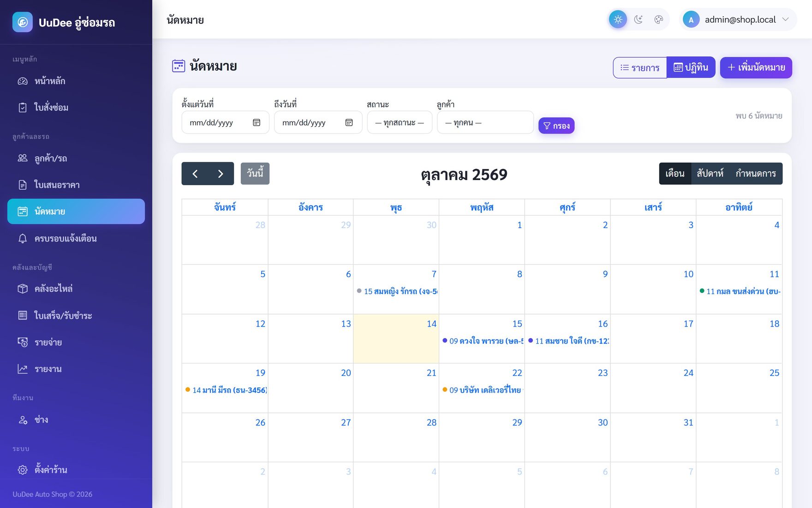Open ตั้งค่าร้าน gear icon
812x508 pixels.
[x=23, y=470]
